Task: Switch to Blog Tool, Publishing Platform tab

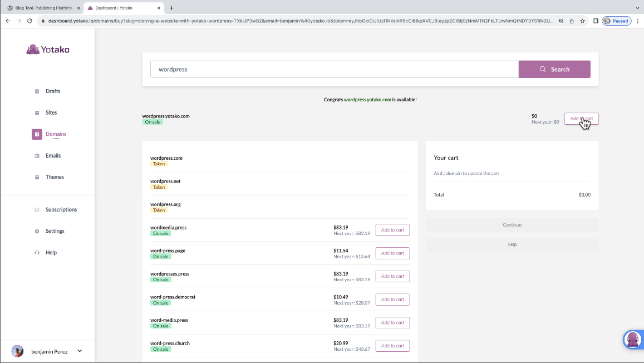Action: coord(43,8)
